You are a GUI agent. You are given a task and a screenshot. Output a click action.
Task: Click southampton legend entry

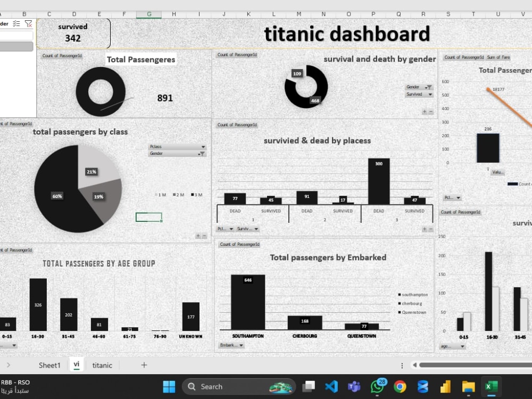[x=413, y=295]
